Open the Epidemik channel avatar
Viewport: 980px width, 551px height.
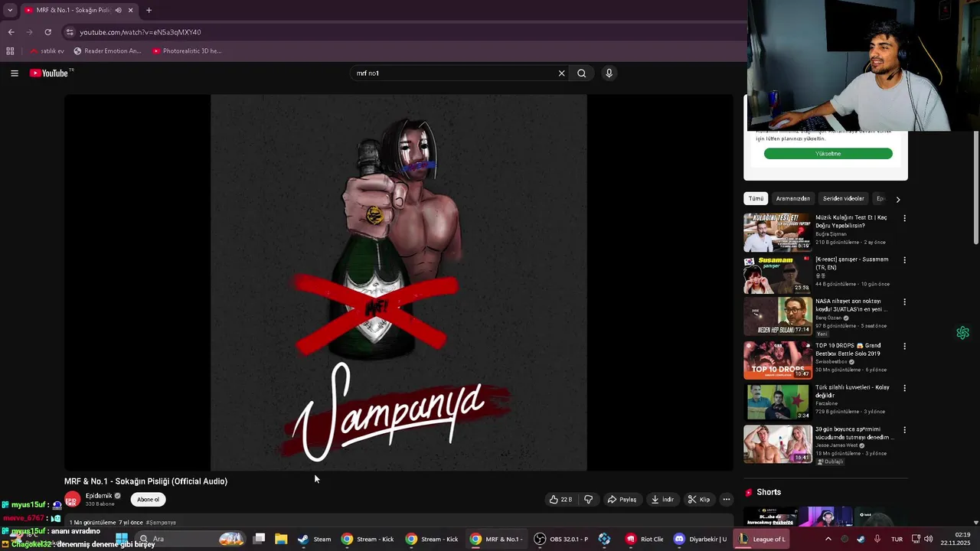pyautogui.click(x=72, y=500)
